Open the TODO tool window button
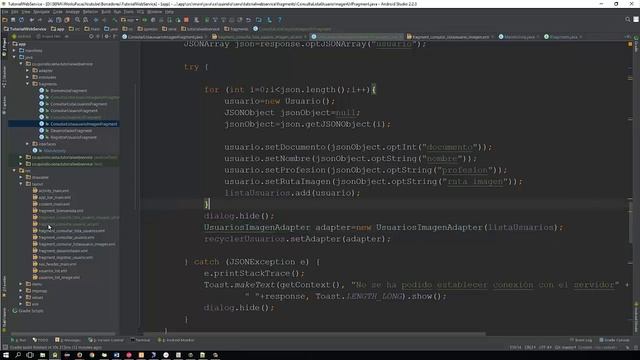 coord(40,340)
